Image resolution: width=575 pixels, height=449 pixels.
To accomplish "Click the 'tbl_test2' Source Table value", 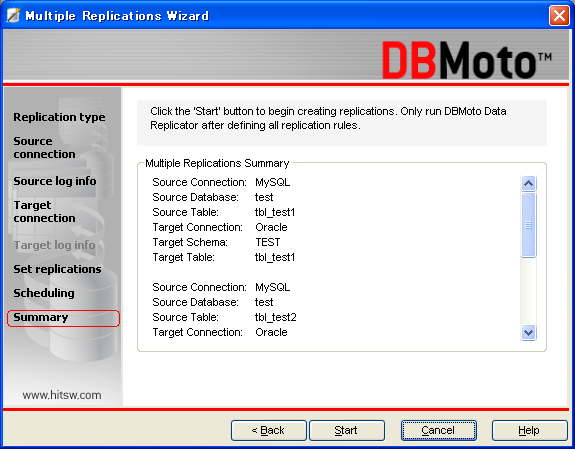I will pos(276,317).
